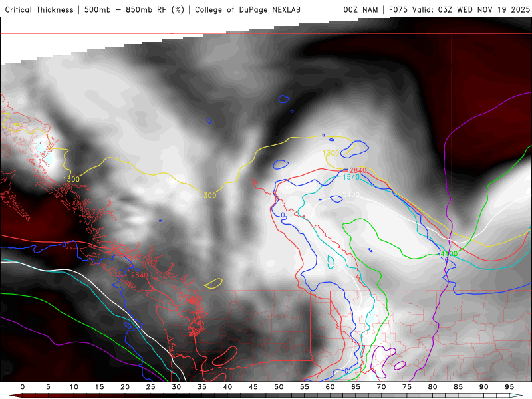Viewport: 532px width, 399px height.
Task: Click the green "4100" contour label
Action: click(x=448, y=253)
